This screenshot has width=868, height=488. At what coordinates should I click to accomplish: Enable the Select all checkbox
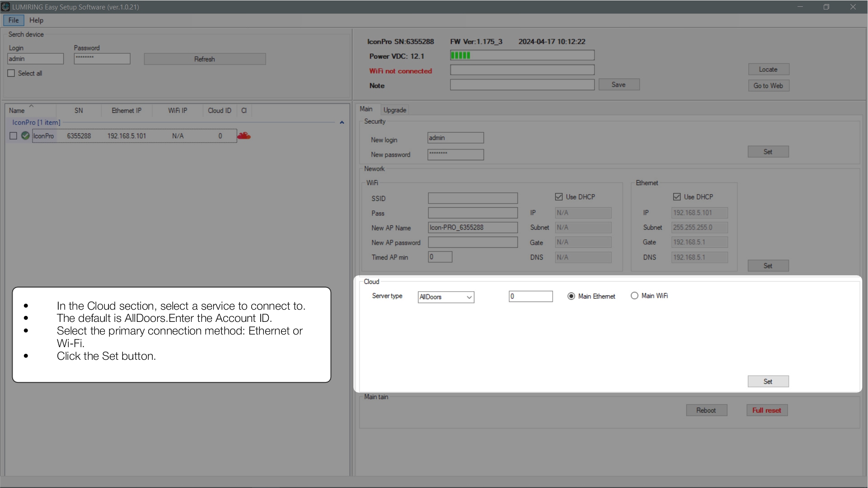pos(11,73)
